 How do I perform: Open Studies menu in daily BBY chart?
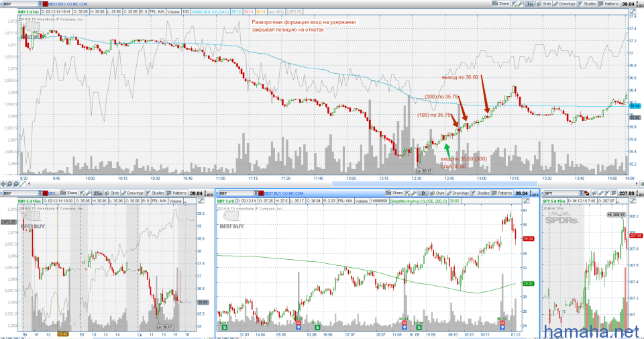(480, 193)
